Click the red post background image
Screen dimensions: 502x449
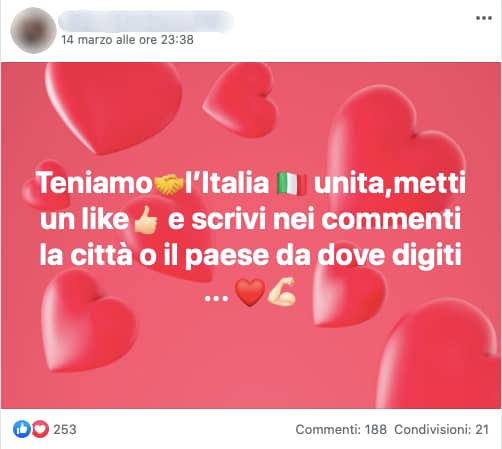(251, 235)
